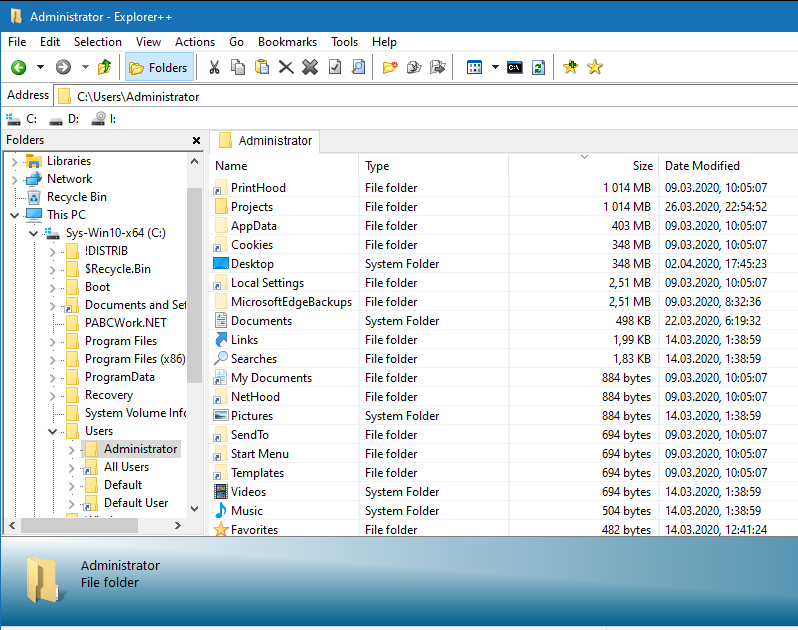
Task: Open the Organize Bookmarks star icon
Action: click(x=594, y=67)
